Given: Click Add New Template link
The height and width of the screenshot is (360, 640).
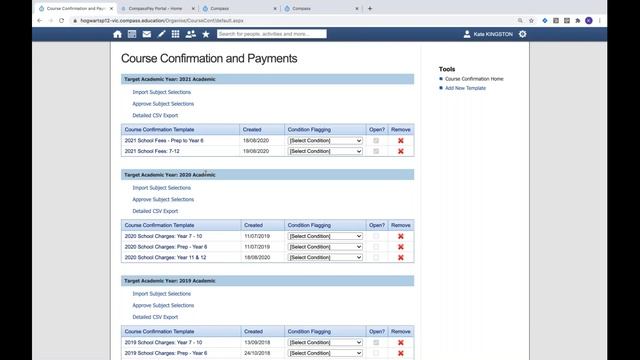Looking at the screenshot, I should tap(465, 88).
